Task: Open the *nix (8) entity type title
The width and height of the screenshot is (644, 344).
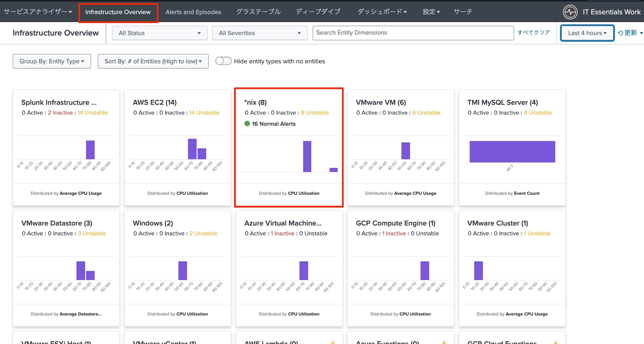Action: click(255, 103)
